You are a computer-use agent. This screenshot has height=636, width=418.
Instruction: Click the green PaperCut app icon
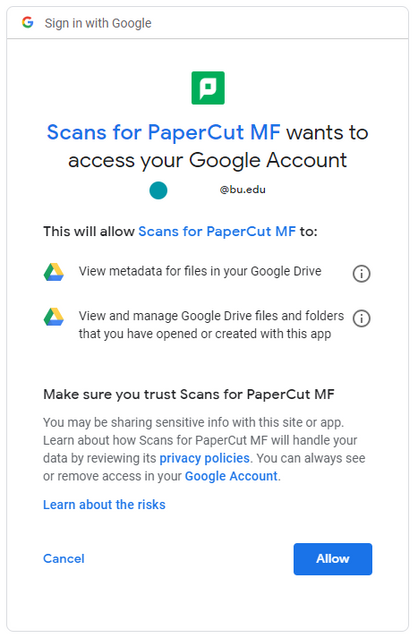point(208,88)
